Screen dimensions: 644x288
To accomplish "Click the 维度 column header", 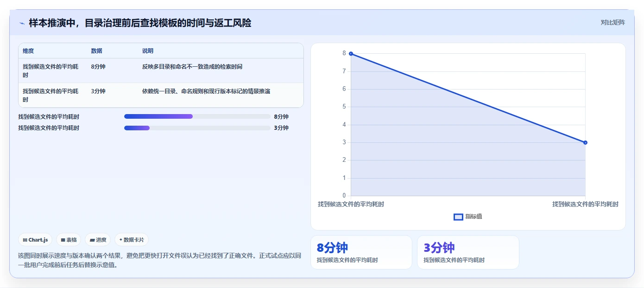I will click(x=28, y=51).
